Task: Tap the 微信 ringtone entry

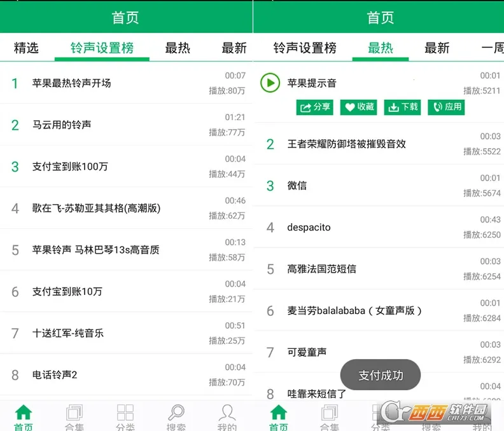Action: 297,186
